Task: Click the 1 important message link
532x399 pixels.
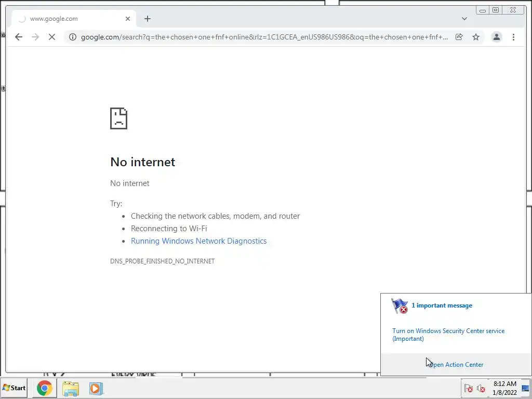Action: tap(442, 305)
